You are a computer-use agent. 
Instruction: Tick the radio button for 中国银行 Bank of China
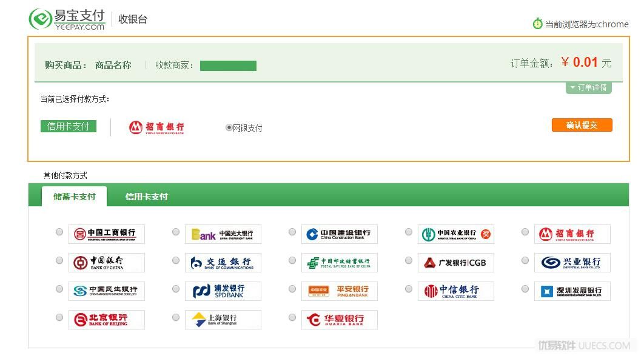point(59,260)
